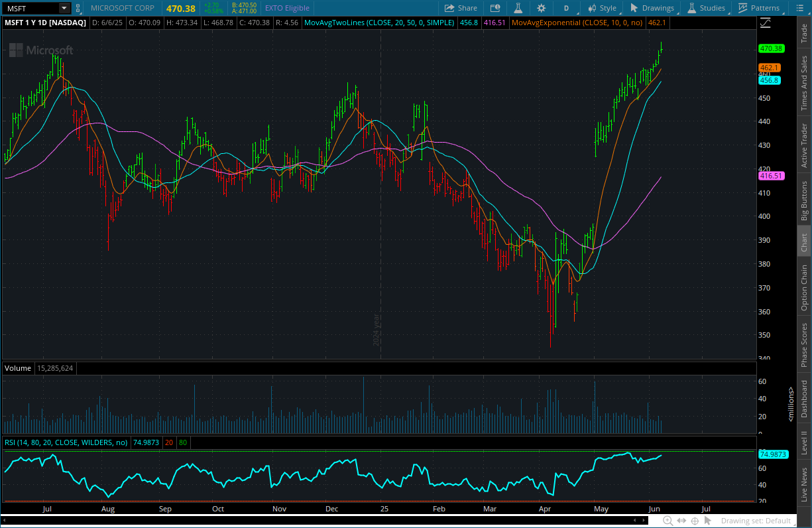Open the flask (thinkLog) icon
Viewport: 812px width, 528px height.
[x=518, y=8]
